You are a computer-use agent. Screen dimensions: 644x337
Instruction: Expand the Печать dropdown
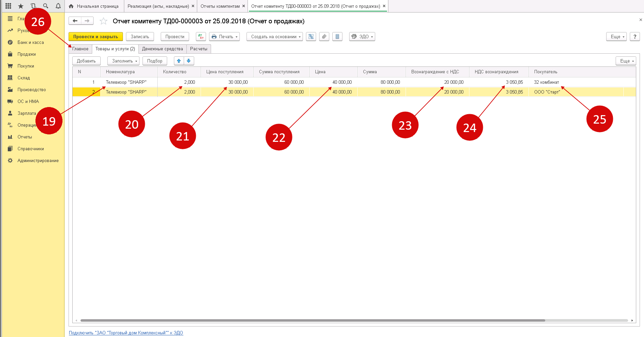[x=224, y=36]
